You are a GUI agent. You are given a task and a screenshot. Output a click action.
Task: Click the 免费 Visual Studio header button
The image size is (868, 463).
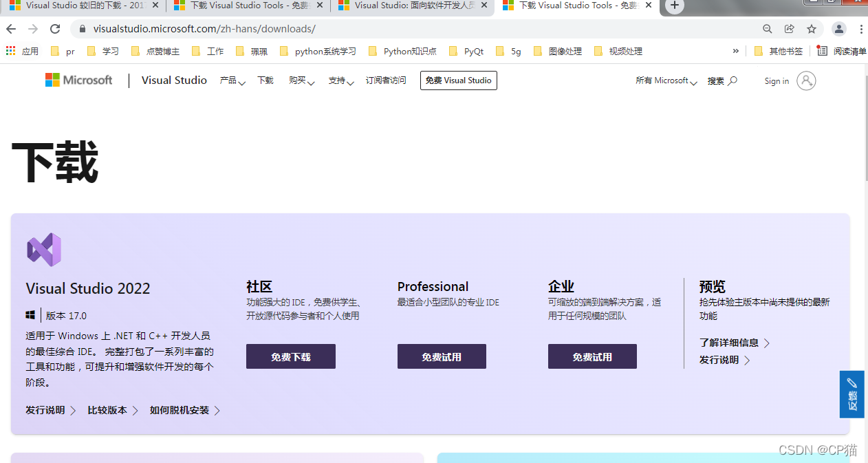pos(459,80)
